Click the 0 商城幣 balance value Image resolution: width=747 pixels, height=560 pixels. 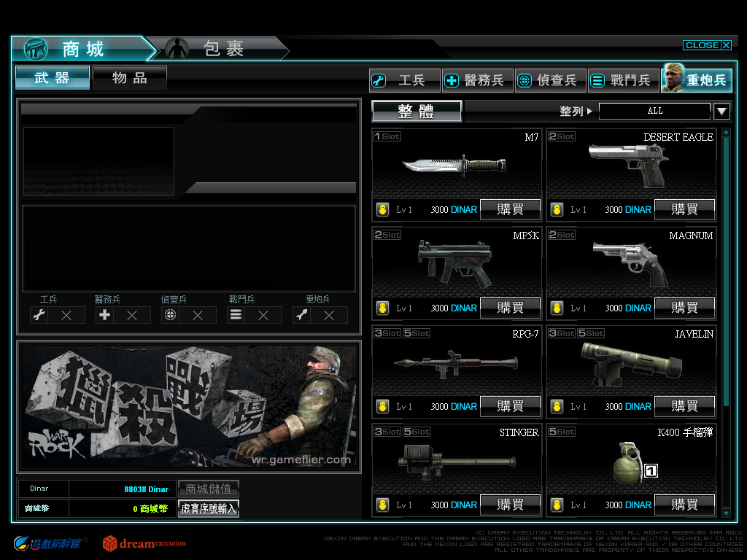[150, 508]
